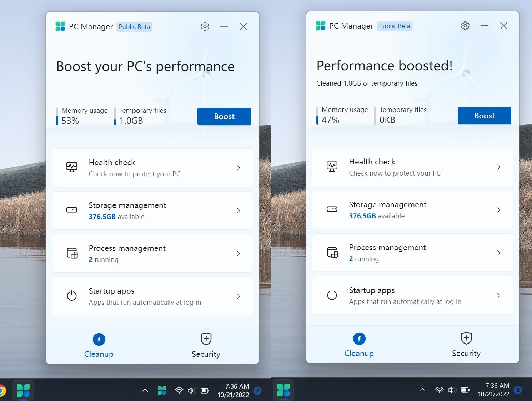Switch to Security tab in left window
This screenshot has width=532, height=401.
point(206,345)
